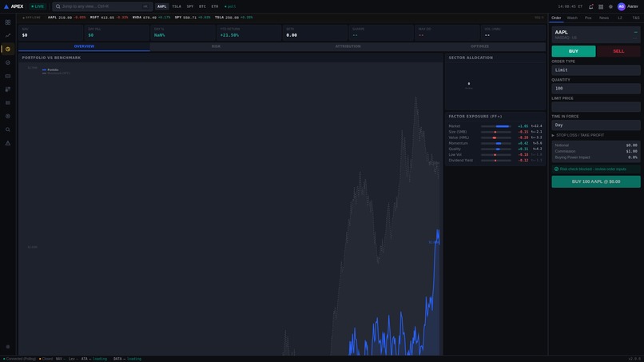644x362 pixels.
Task: Click the Quality factor row label
Action: tap(455, 149)
